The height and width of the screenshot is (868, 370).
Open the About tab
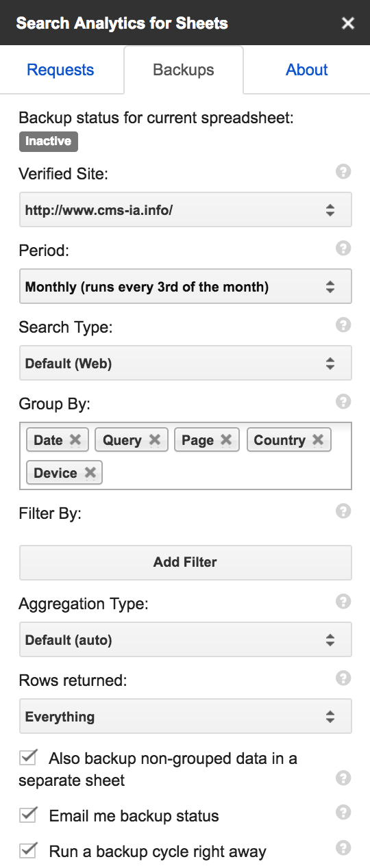click(x=307, y=70)
